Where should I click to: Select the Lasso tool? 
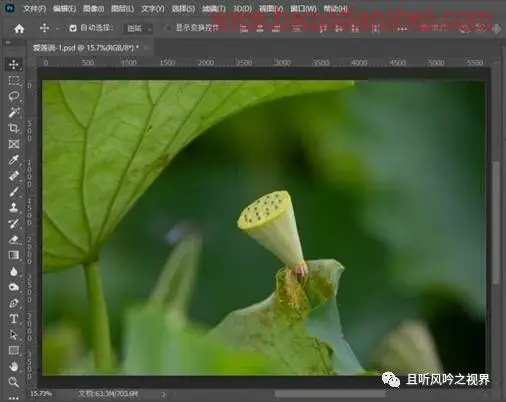pyautogui.click(x=14, y=96)
